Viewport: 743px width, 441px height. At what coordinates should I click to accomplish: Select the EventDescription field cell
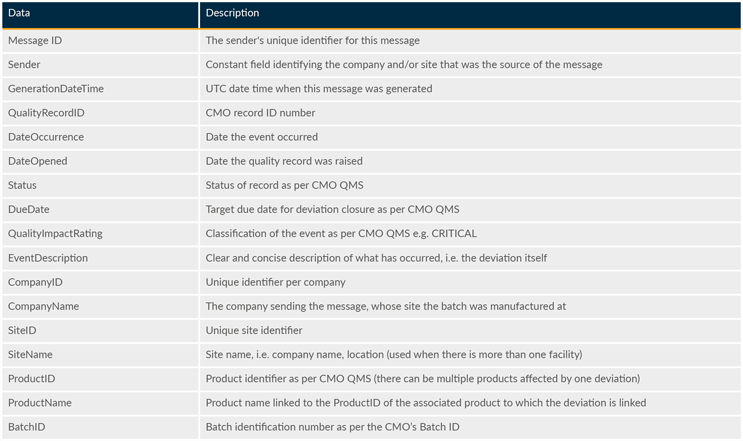[x=47, y=258]
